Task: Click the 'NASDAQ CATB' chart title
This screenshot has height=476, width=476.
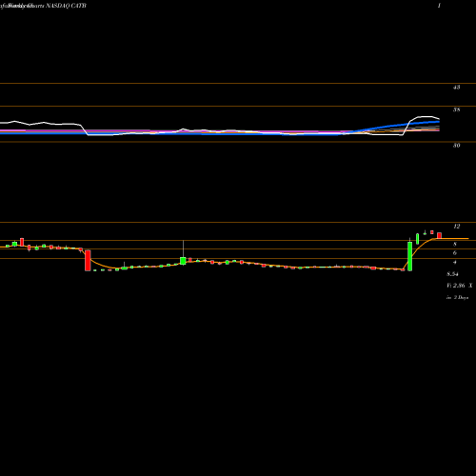Action: tap(67, 6)
